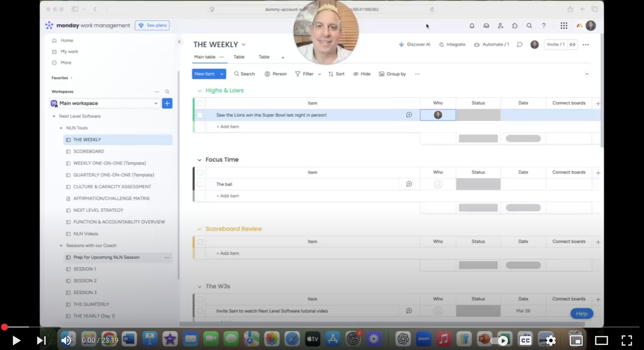Collapse the Scoreboard Review group
The image size is (644, 350).
click(199, 229)
